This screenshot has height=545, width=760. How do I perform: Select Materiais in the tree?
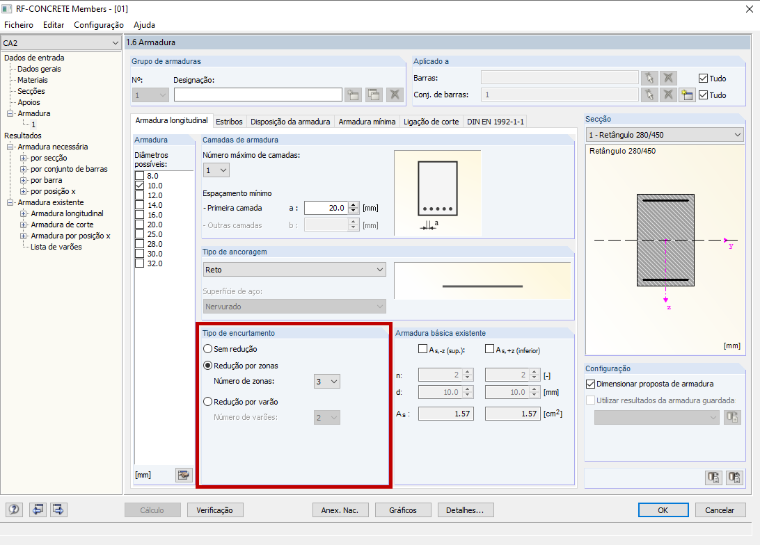pos(32,80)
